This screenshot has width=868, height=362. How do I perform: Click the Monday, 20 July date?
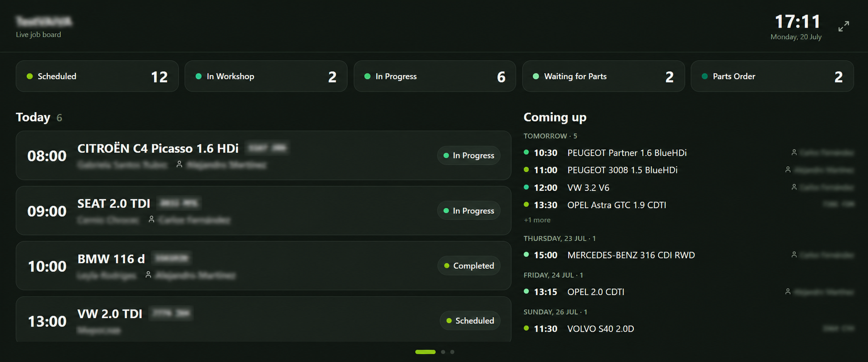point(796,37)
